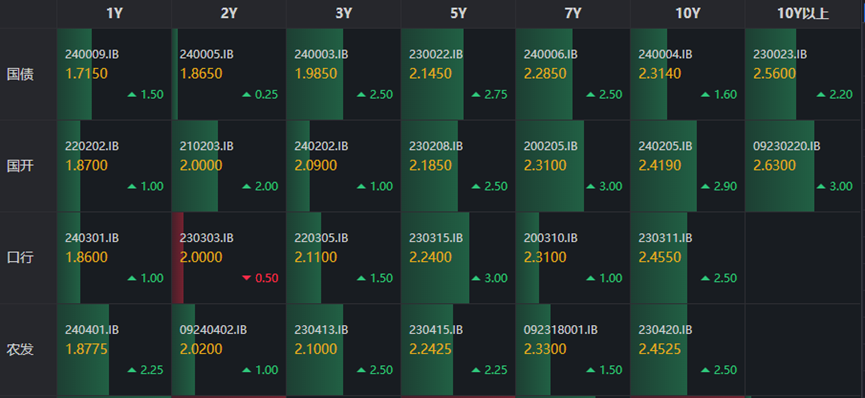Select the 1Y column header
Screen dimensions: 865x398
(x=114, y=14)
